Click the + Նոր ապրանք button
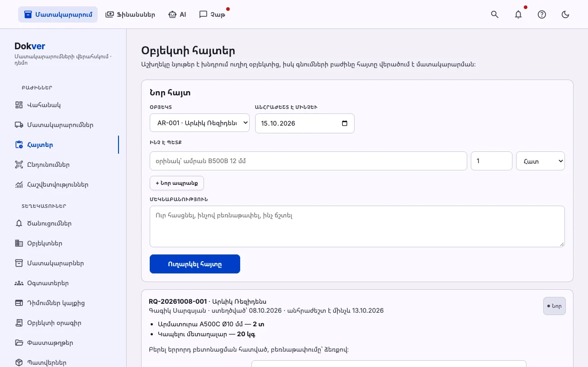 177,183
